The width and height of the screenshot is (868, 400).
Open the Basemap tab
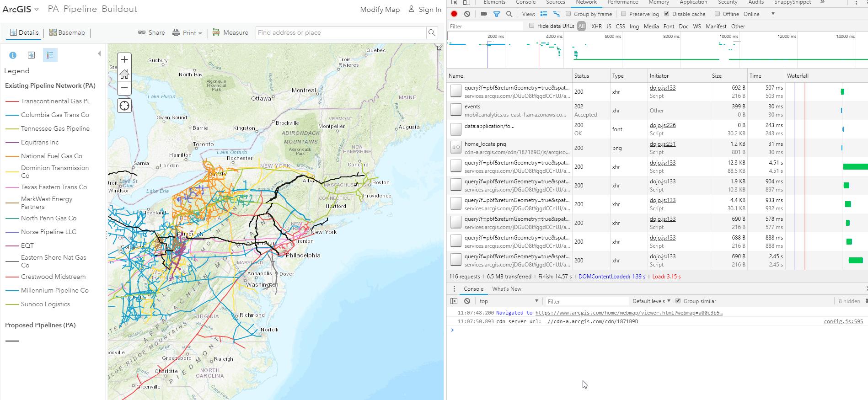coord(67,32)
